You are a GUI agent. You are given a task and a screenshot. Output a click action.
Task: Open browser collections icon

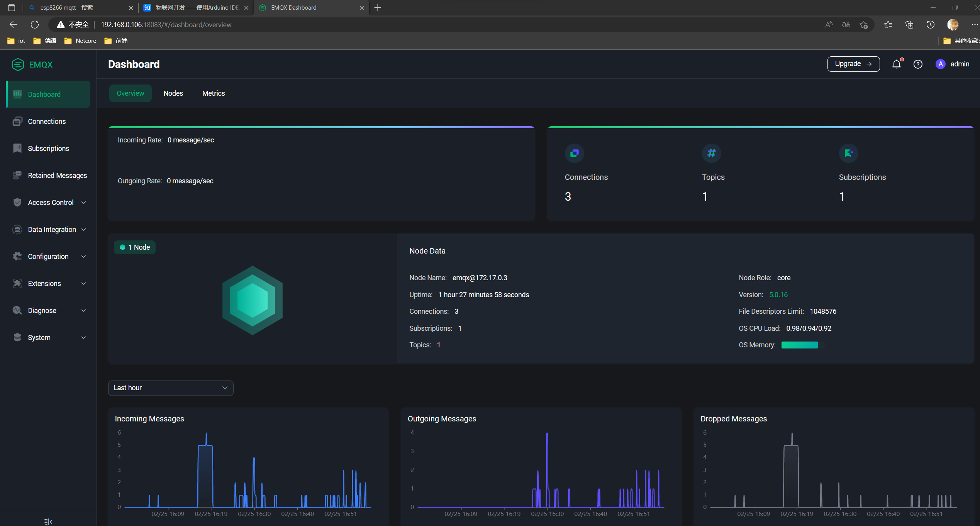coord(909,25)
